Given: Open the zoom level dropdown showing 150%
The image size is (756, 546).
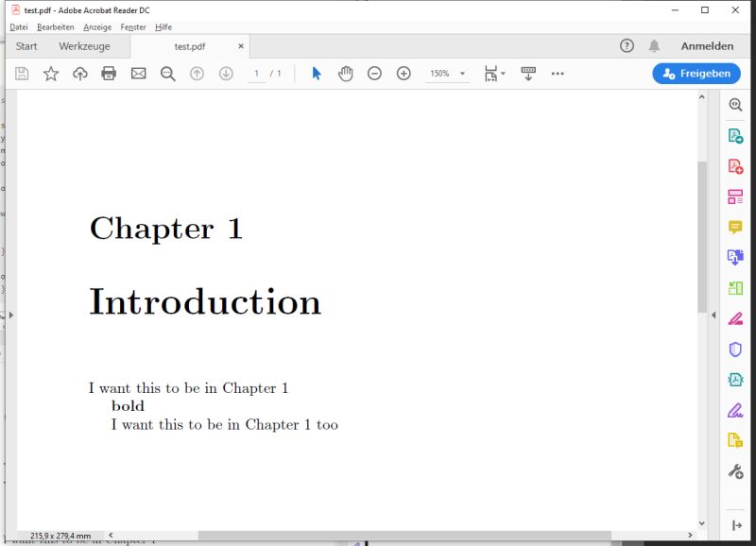Looking at the screenshot, I should tap(461, 73).
